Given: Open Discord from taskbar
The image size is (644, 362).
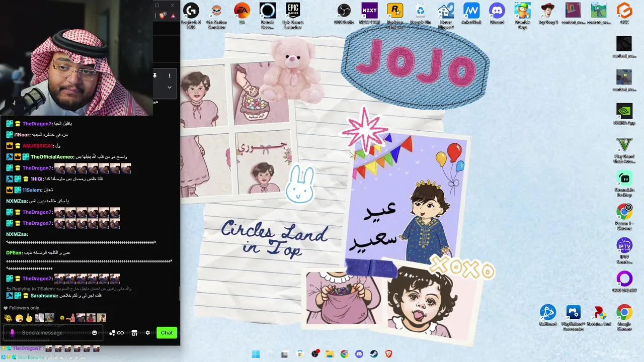Looking at the screenshot, I should pos(359,354).
